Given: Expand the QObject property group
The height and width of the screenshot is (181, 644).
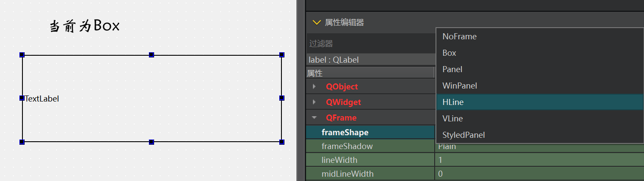Looking at the screenshot, I should pyautogui.click(x=314, y=86).
